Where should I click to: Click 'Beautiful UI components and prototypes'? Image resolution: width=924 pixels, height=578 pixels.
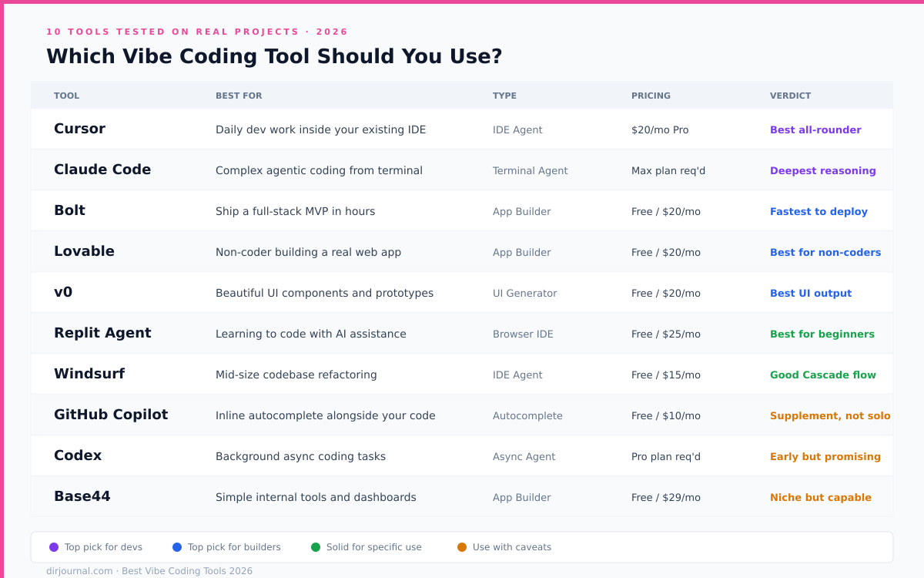324,293
